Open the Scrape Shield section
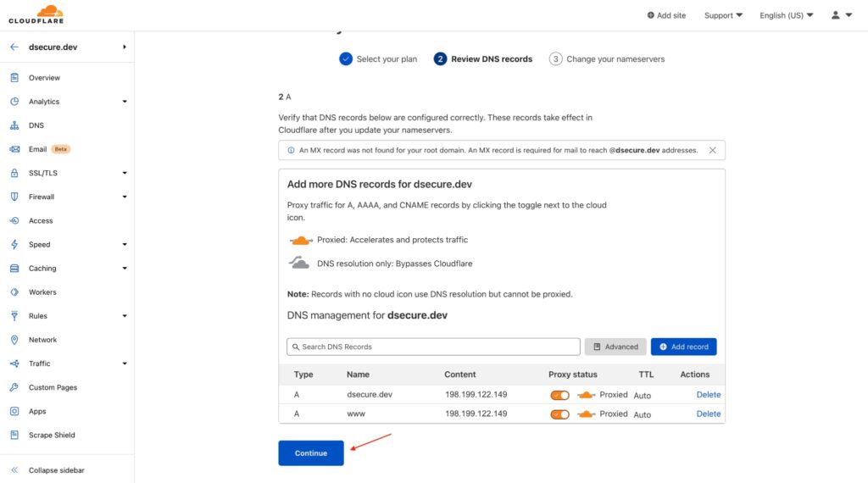Image resolution: width=868 pixels, height=483 pixels. pyautogui.click(x=52, y=435)
